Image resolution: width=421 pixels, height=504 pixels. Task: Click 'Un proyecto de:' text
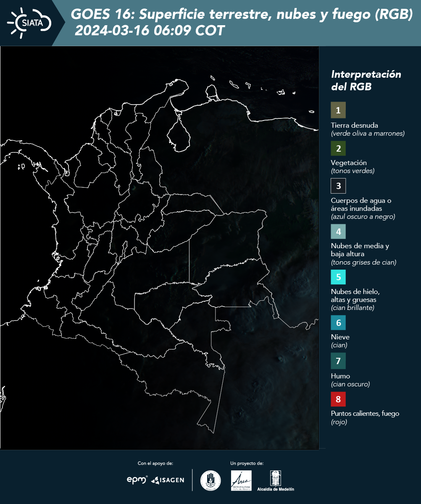tap(247, 463)
